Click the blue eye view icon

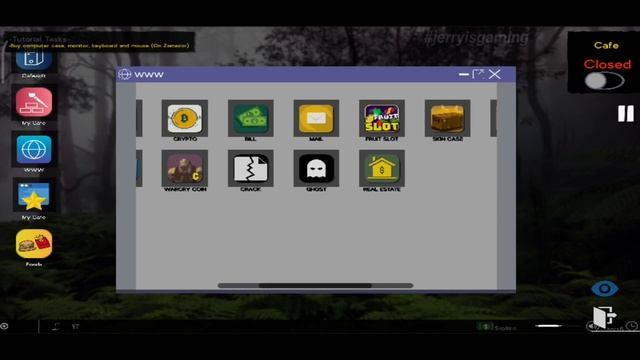[x=604, y=289]
